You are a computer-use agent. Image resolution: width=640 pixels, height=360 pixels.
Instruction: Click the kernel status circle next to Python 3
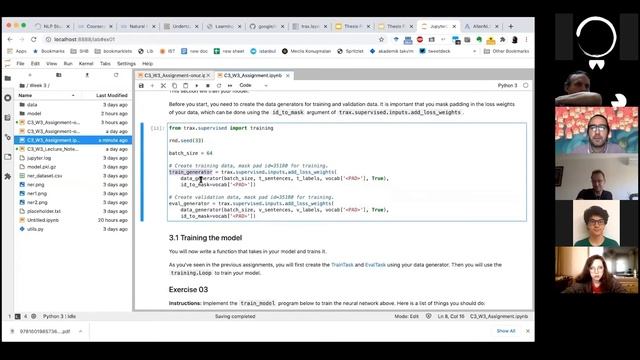pyautogui.click(x=525, y=85)
